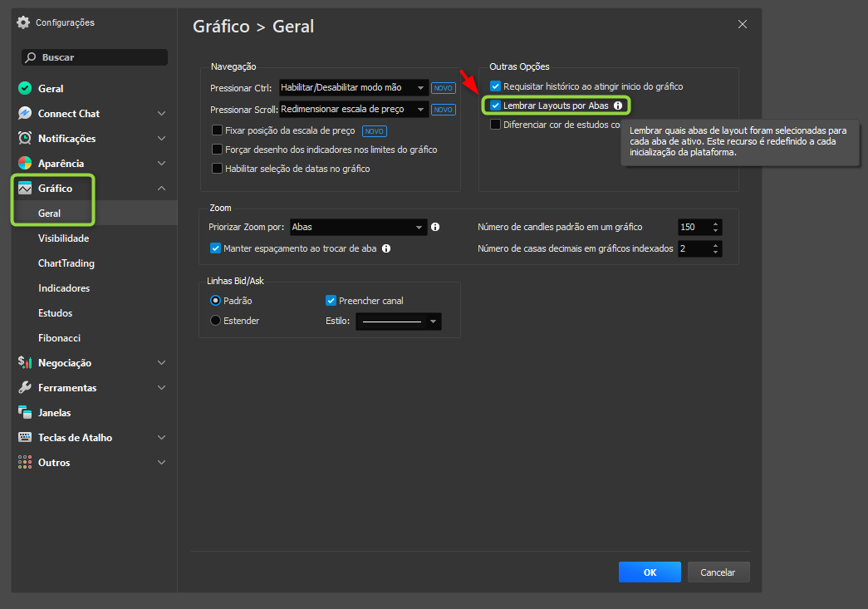The image size is (868, 609).
Task: Click the Notificações alarm clock icon
Action: 25,139
